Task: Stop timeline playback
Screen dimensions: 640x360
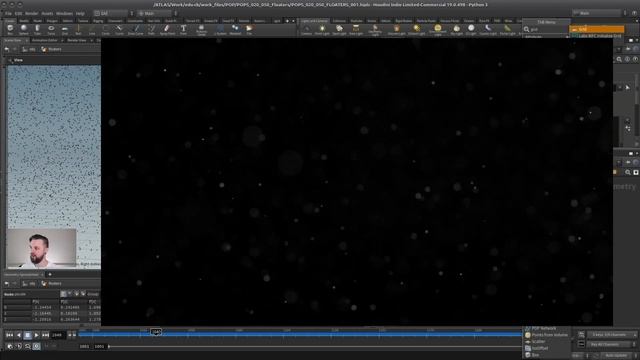Action: tap(27, 335)
